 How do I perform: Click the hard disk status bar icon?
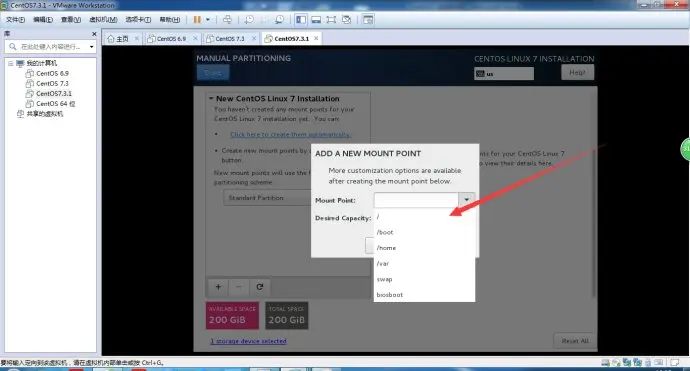(606, 363)
